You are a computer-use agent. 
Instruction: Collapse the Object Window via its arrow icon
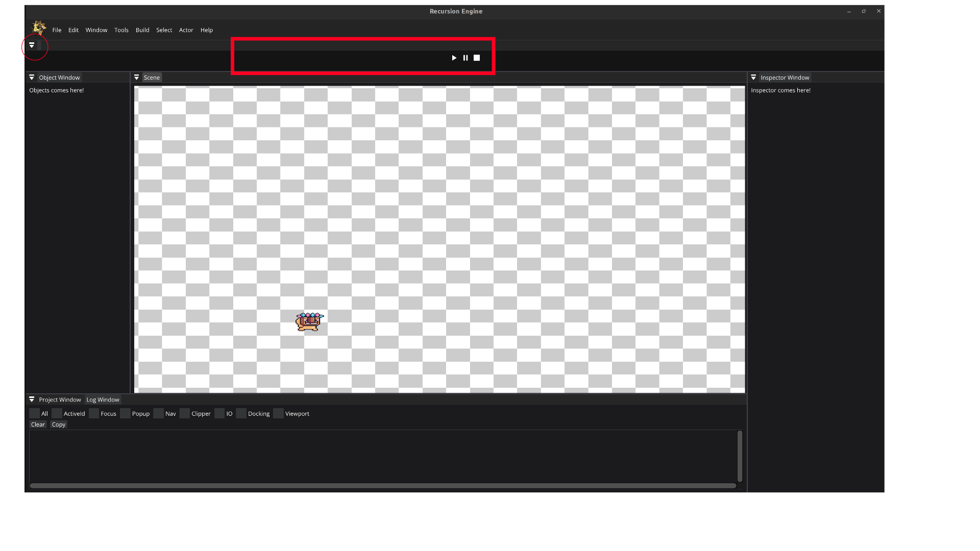tap(32, 77)
